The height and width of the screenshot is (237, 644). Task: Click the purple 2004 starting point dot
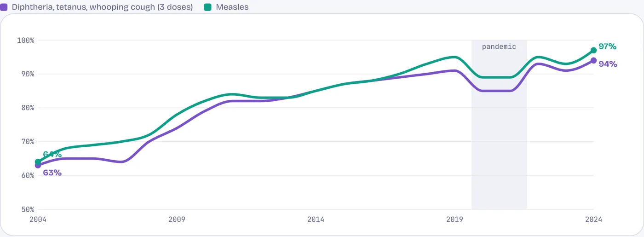[38, 165]
